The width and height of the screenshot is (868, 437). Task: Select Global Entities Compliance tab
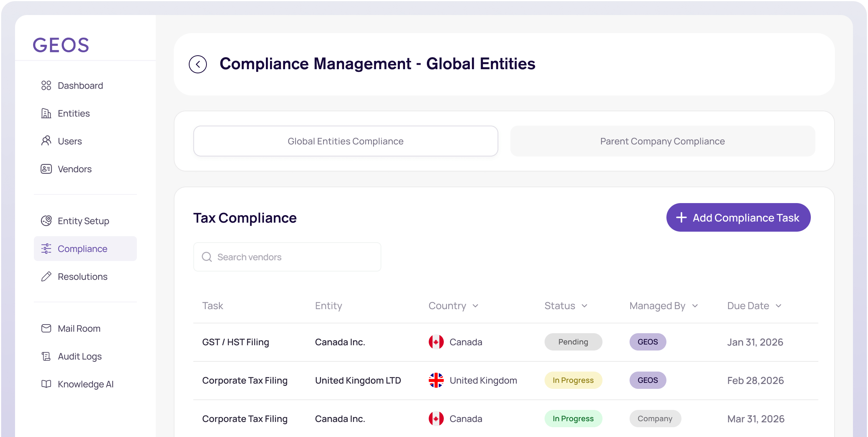point(345,141)
